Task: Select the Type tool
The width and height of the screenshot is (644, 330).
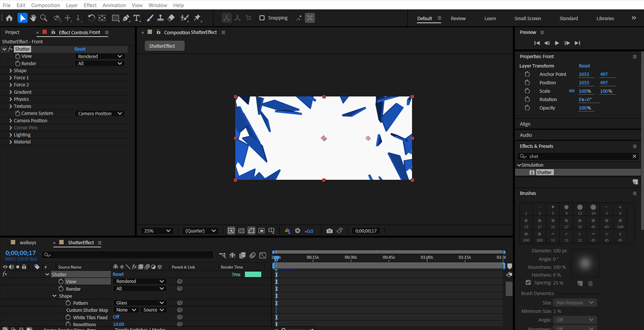Action: 137,18
